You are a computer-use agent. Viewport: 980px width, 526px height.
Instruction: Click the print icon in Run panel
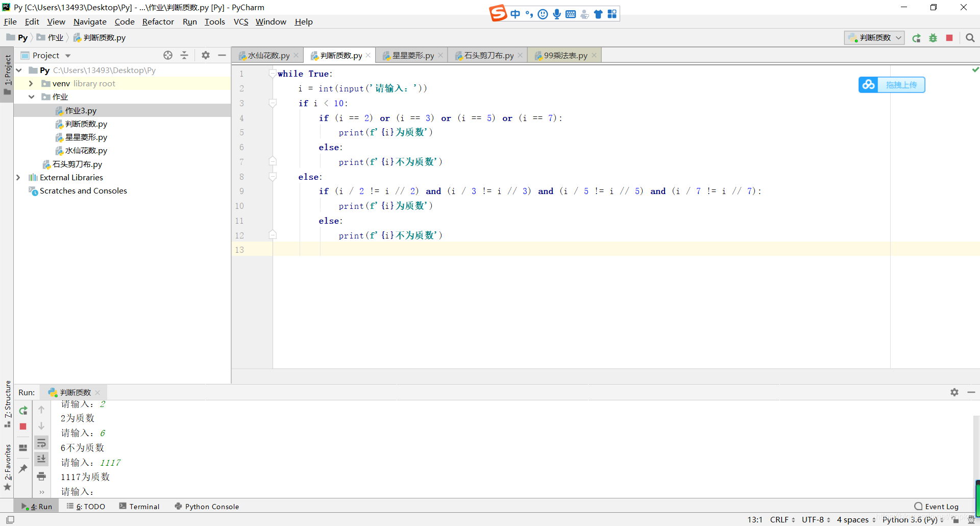41,476
